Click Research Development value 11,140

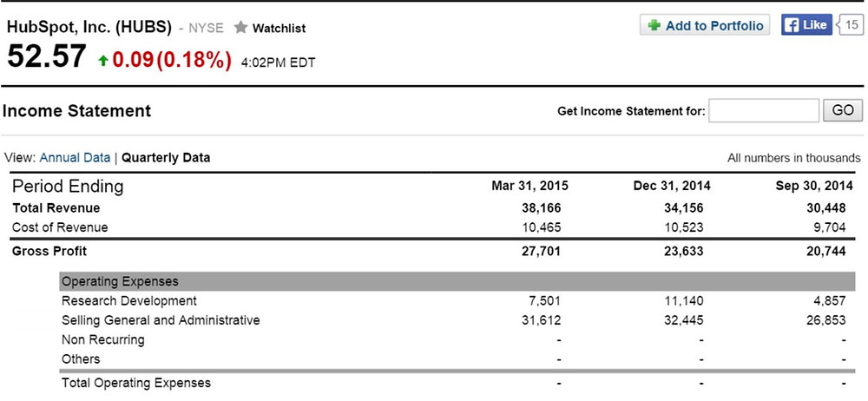(684, 300)
